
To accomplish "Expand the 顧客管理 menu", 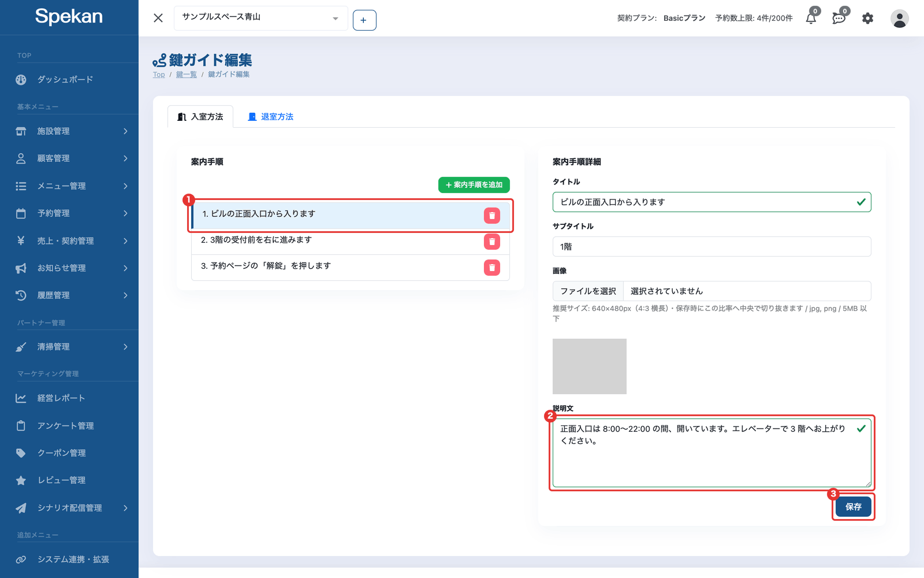I will pos(69,158).
